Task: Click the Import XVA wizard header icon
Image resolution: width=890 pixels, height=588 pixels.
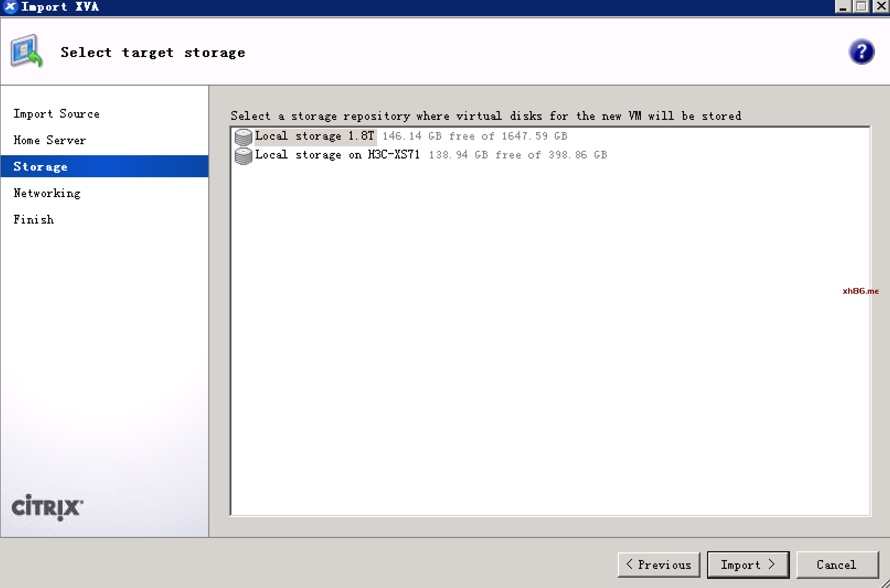Action: click(x=26, y=51)
